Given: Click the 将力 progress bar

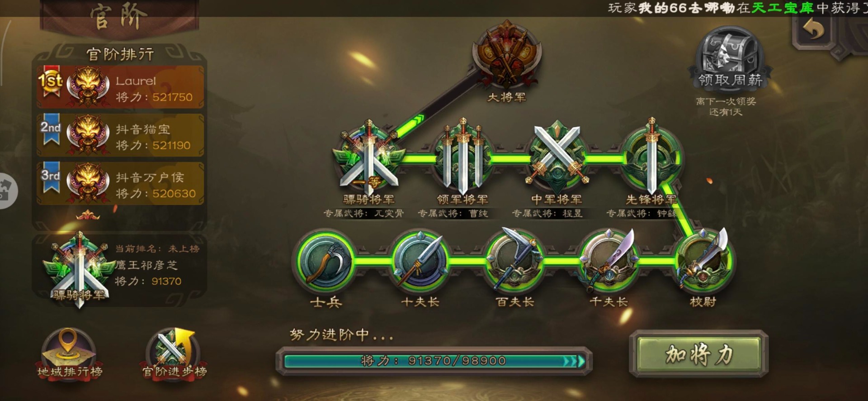Looking at the screenshot, I should [434, 361].
